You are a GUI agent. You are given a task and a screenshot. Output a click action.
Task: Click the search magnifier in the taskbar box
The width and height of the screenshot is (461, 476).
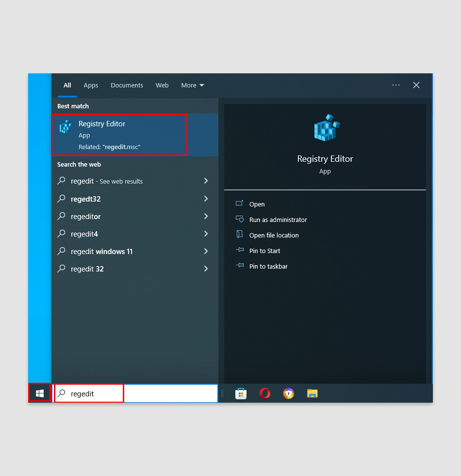[x=62, y=393]
